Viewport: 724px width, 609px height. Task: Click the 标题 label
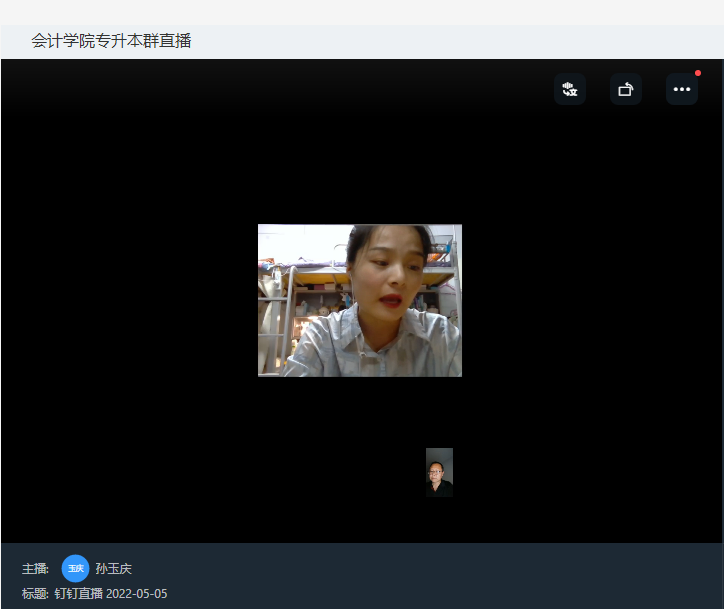point(35,594)
